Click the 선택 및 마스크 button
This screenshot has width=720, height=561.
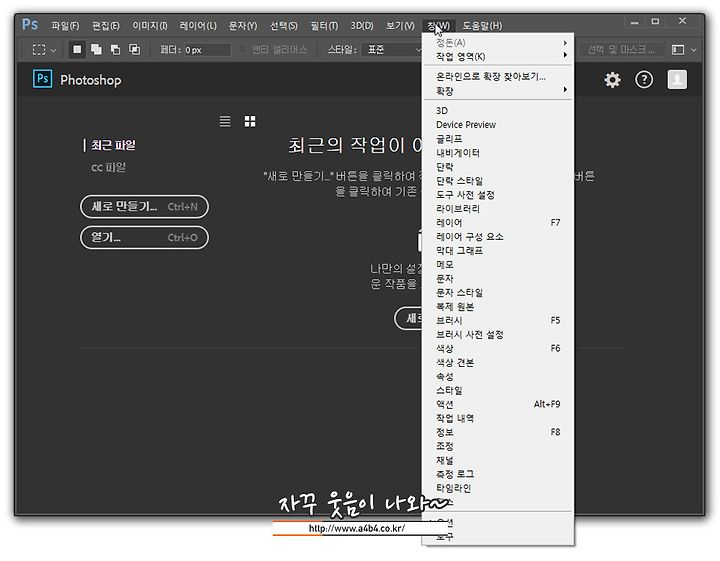tap(621, 50)
